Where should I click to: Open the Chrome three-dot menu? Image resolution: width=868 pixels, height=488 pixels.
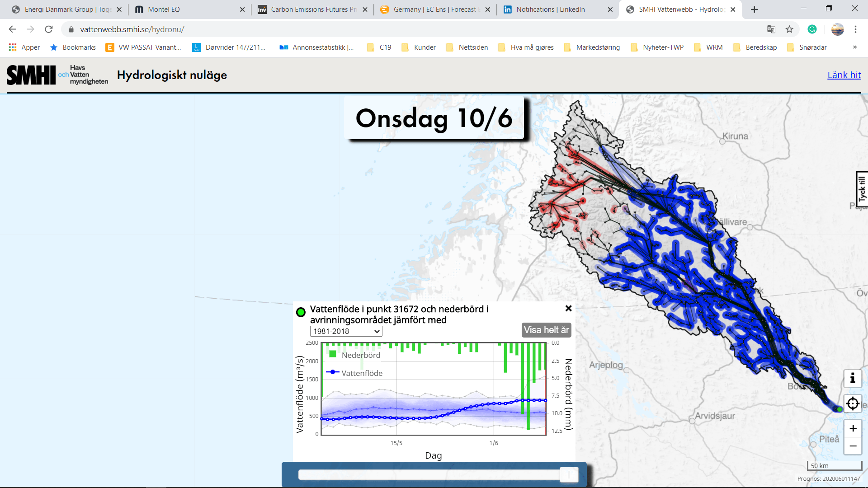[855, 29]
